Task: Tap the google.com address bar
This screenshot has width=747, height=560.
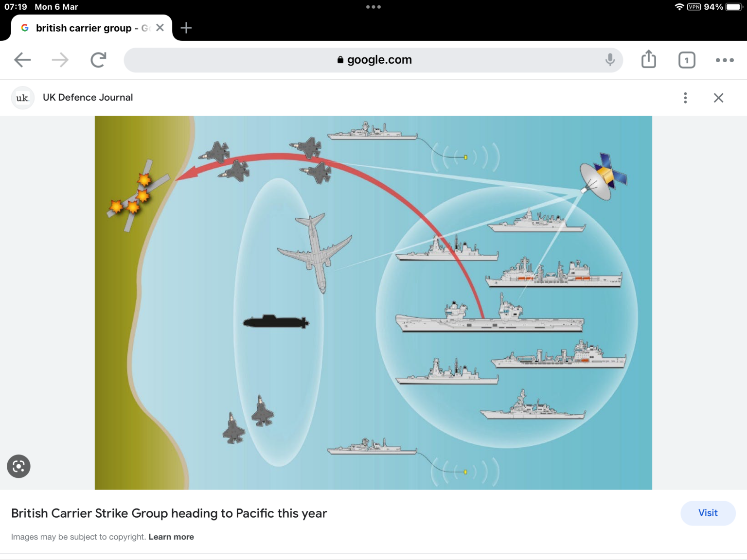Action: coord(373,60)
